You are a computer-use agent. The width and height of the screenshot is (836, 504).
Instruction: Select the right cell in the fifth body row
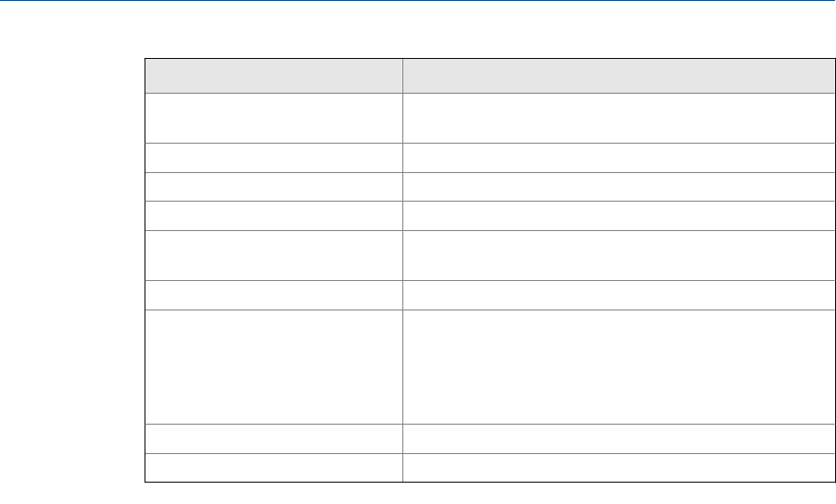pos(613,255)
